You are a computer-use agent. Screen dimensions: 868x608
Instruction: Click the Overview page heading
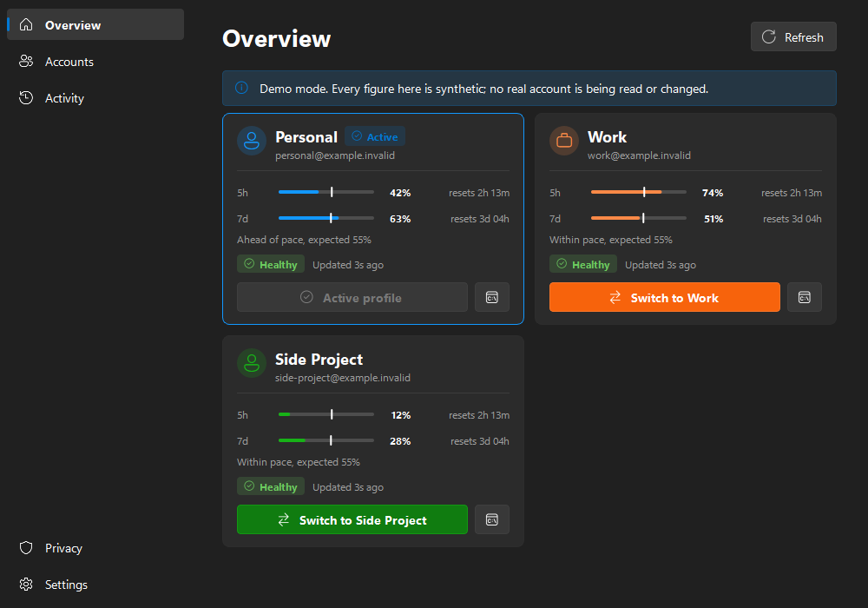coord(276,39)
